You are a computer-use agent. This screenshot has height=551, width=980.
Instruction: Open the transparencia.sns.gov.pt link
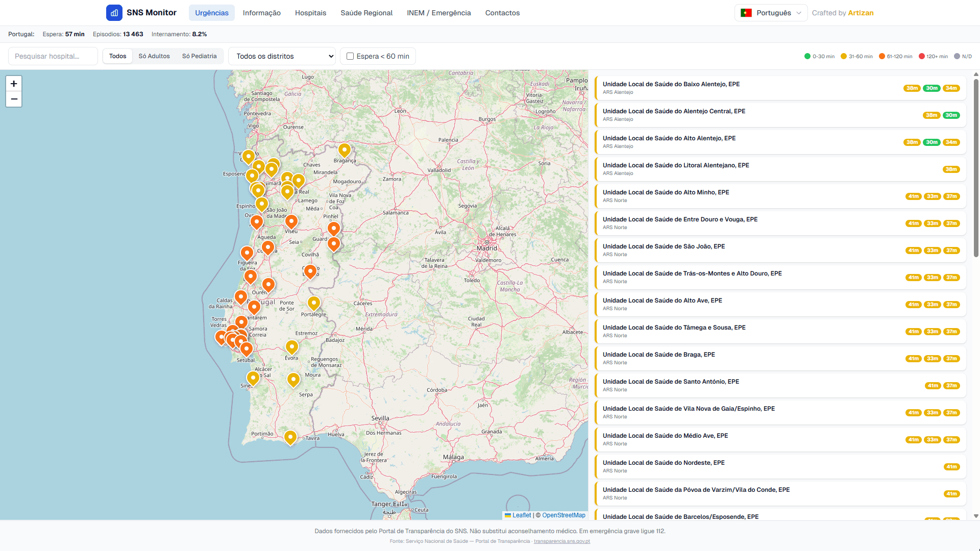561,541
